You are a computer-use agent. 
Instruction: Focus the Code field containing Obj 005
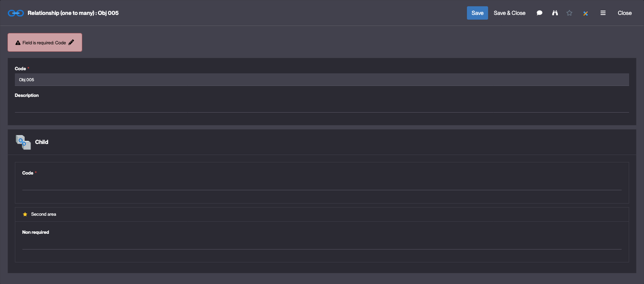[321, 80]
